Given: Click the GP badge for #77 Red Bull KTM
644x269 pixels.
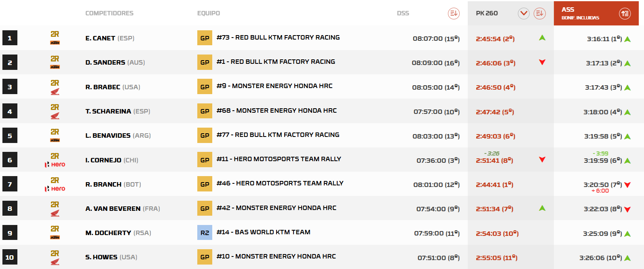Looking at the screenshot, I should [x=205, y=135].
